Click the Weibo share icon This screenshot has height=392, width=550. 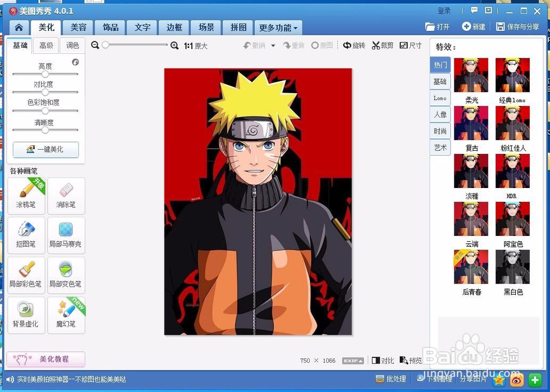516,379
